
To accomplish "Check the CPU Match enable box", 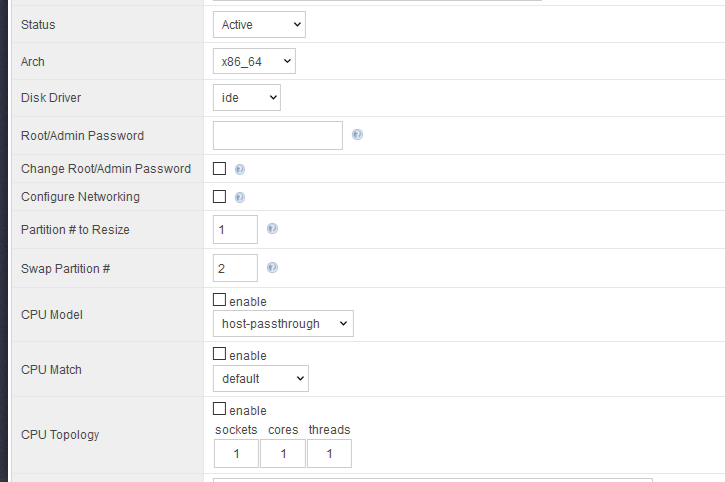I will 220,355.
